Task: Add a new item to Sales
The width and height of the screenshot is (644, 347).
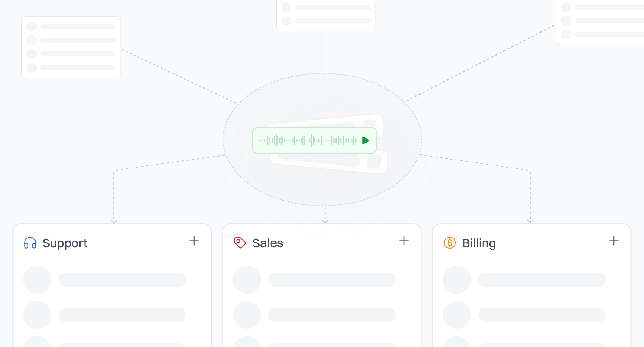Action: point(404,241)
